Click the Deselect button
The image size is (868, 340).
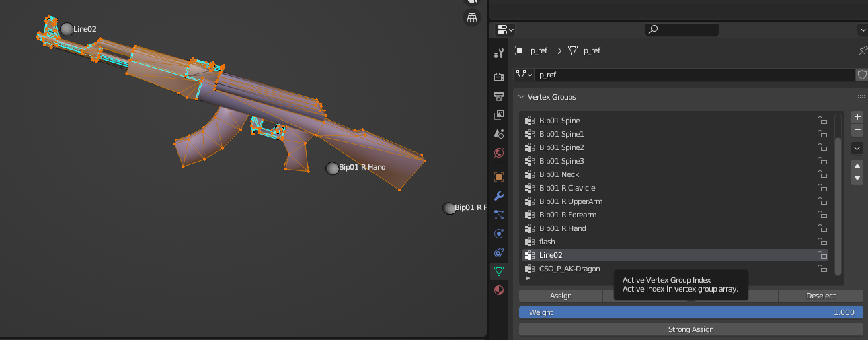click(820, 296)
